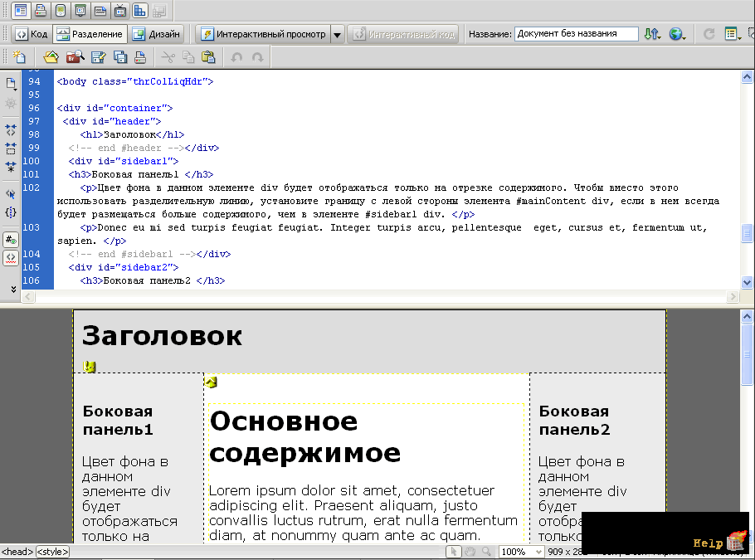The width and height of the screenshot is (755, 560).
Task: Click the Интерактивный просмотр button
Action: pos(263,34)
